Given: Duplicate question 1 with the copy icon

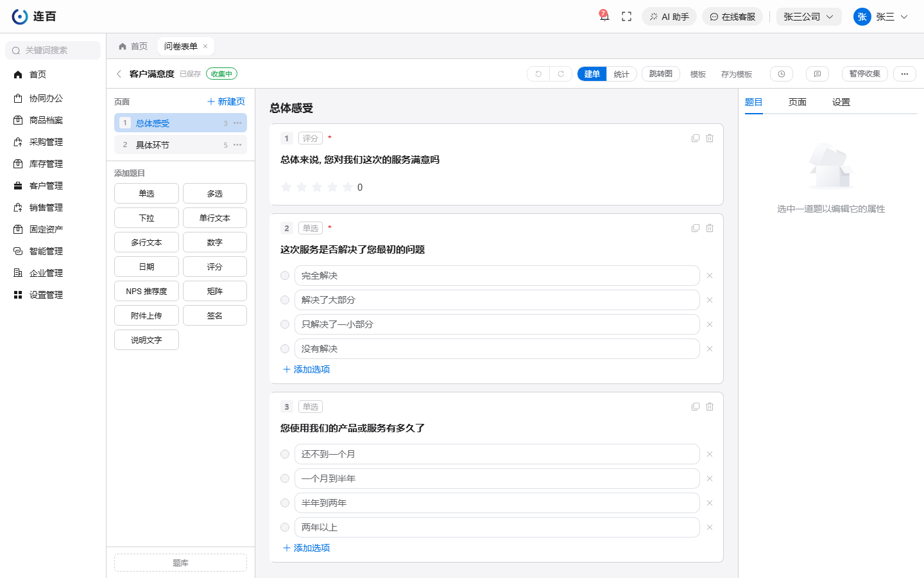Looking at the screenshot, I should (x=696, y=138).
